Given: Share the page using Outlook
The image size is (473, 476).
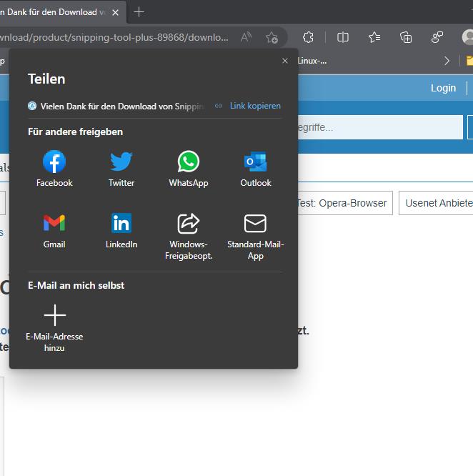Looking at the screenshot, I should click(x=256, y=169).
